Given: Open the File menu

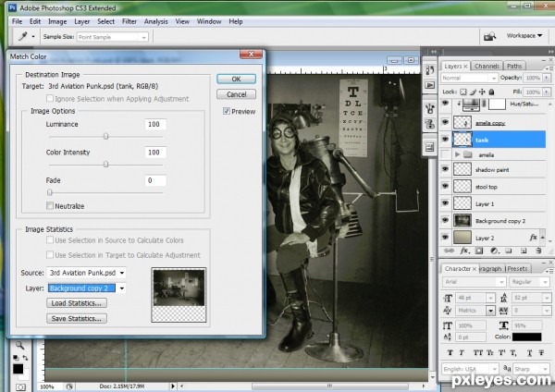Looking at the screenshot, I should coord(17,21).
